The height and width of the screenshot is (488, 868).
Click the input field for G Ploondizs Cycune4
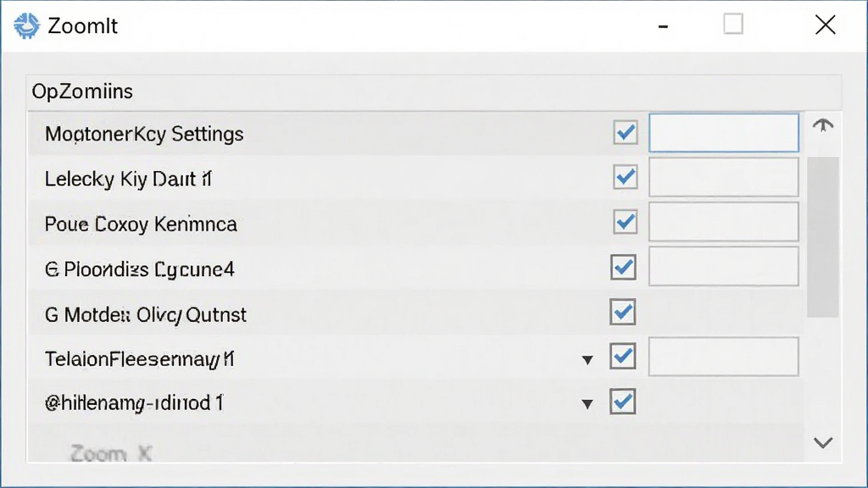click(724, 267)
